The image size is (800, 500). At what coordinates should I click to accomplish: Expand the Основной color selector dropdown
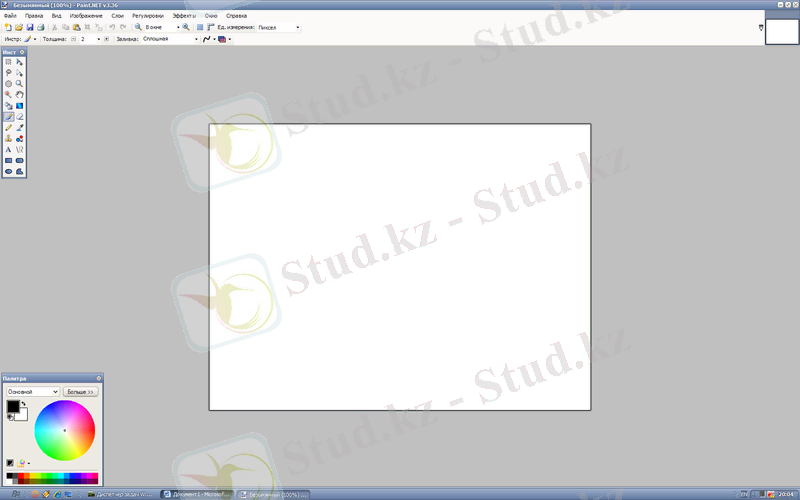tap(54, 392)
